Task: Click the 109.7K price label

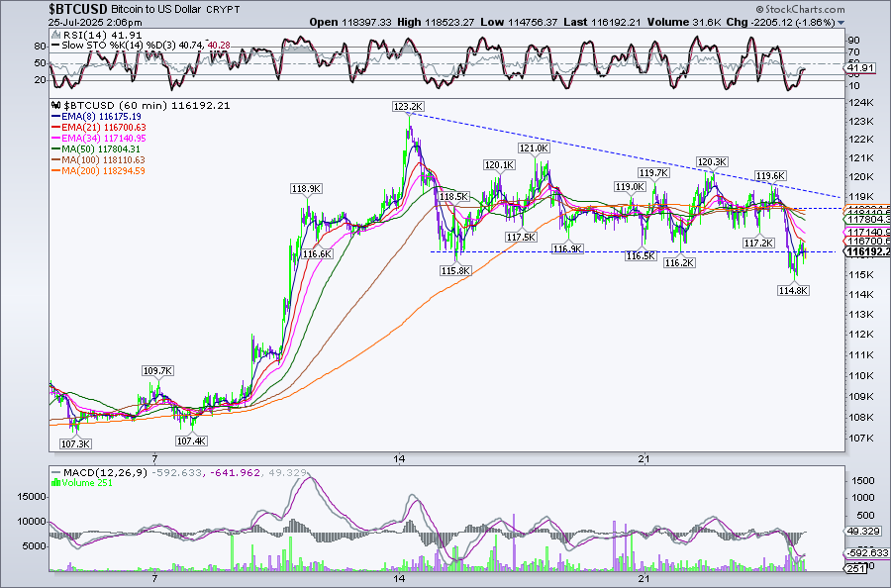Action: click(x=157, y=371)
